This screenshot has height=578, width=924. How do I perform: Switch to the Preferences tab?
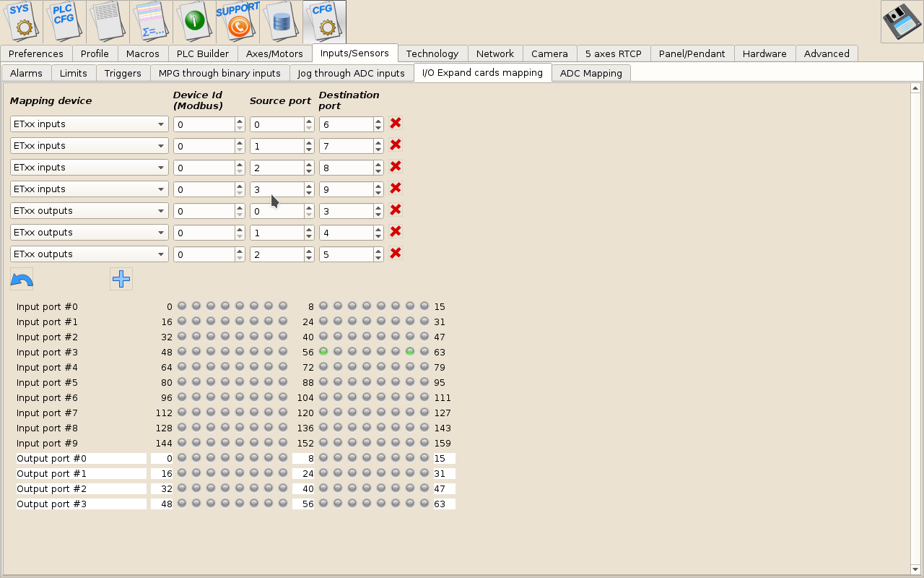[x=36, y=53]
